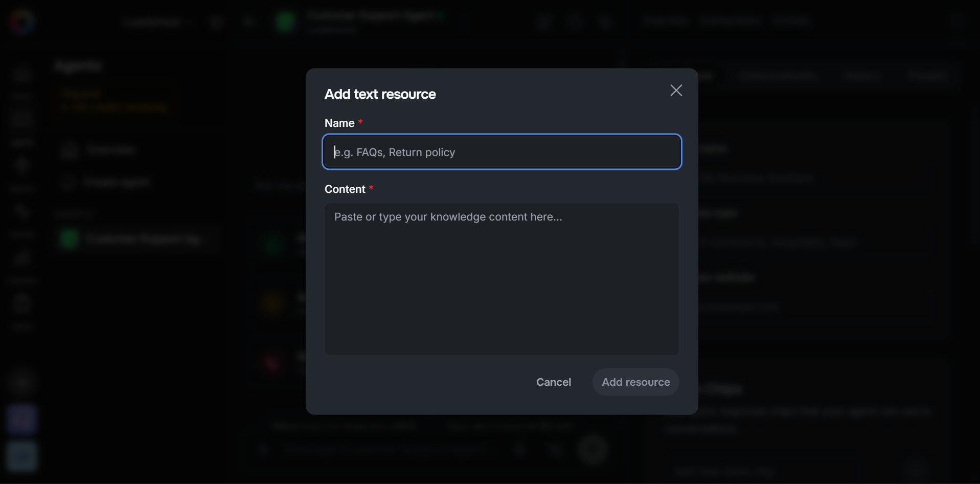Focus the Name input field
This screenshot has height=484, width=980.
click(502, 152)
